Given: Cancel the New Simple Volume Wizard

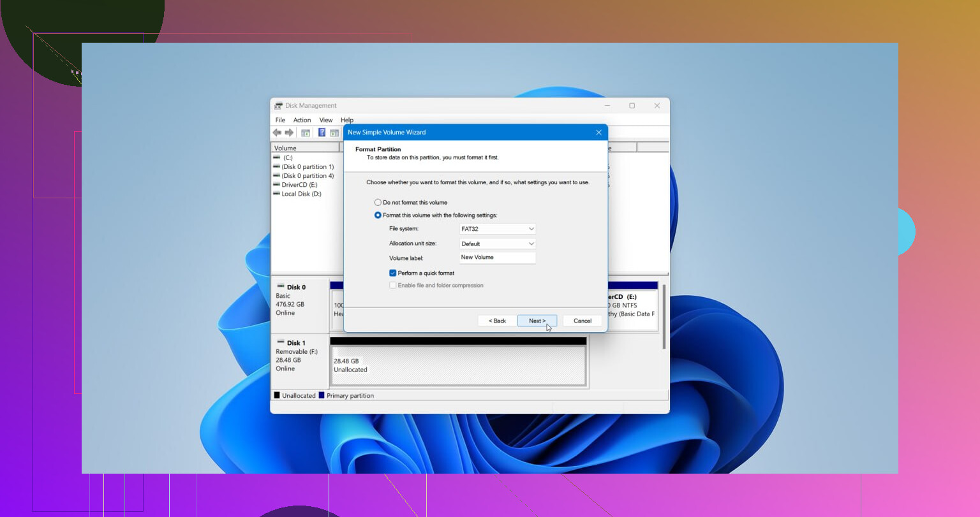Looking at the screenshot, I should 583,321.
